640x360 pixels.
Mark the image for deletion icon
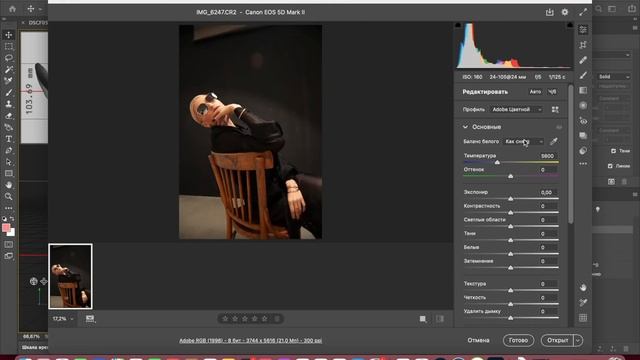277,319
